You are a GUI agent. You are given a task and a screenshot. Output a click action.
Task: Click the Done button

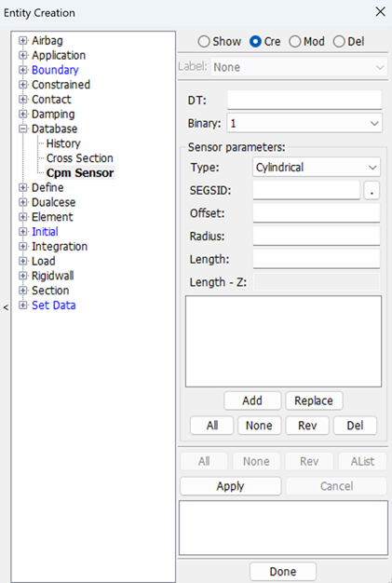click(283, 572)
